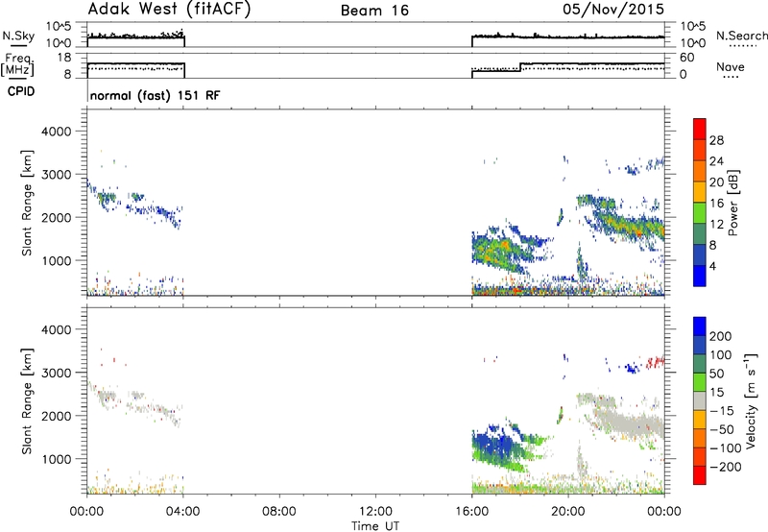The width and height of the screenshot is (768, 532).
Task: Click the 'Adak West (fitACF)' title text
Action: click(169, 10)
